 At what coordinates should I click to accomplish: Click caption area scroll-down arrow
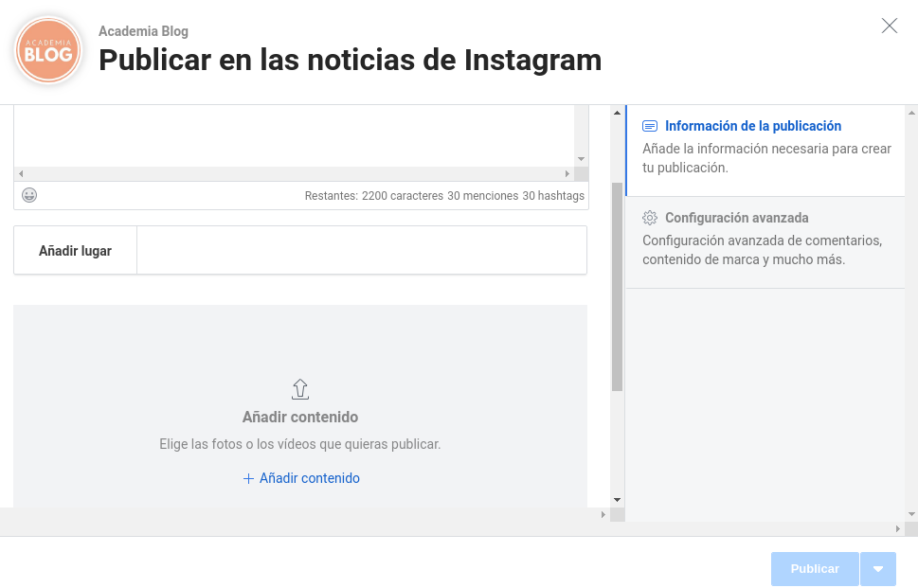point(581,159)
